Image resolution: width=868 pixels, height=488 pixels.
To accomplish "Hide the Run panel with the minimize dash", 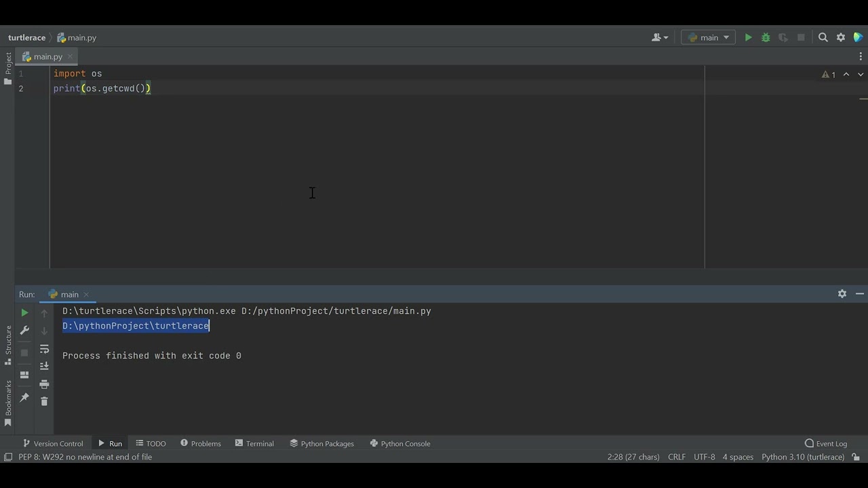I will (859, 293).
